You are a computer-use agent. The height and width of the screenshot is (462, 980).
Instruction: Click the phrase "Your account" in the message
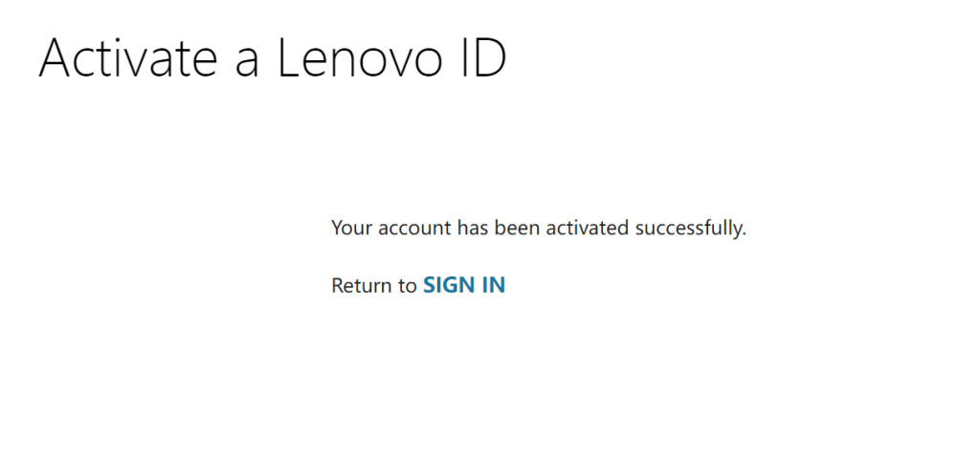(x=390, y=228)
